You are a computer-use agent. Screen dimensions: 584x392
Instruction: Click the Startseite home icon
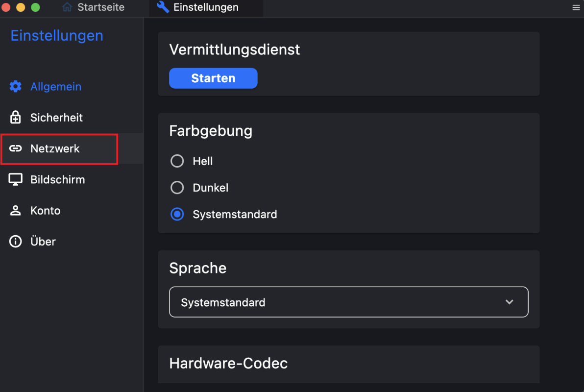[67, 7]
